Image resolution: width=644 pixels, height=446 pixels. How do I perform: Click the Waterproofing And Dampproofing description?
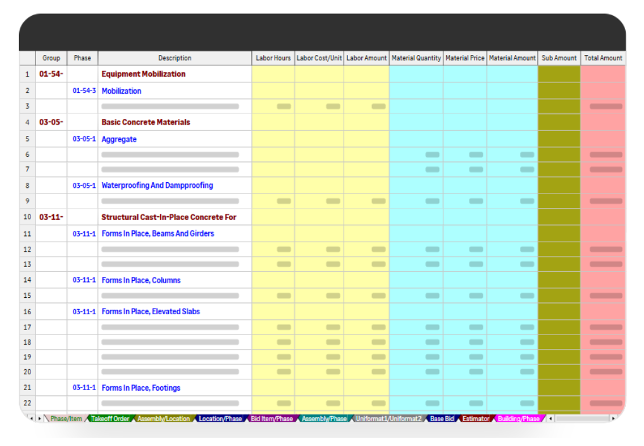point(157,185)
